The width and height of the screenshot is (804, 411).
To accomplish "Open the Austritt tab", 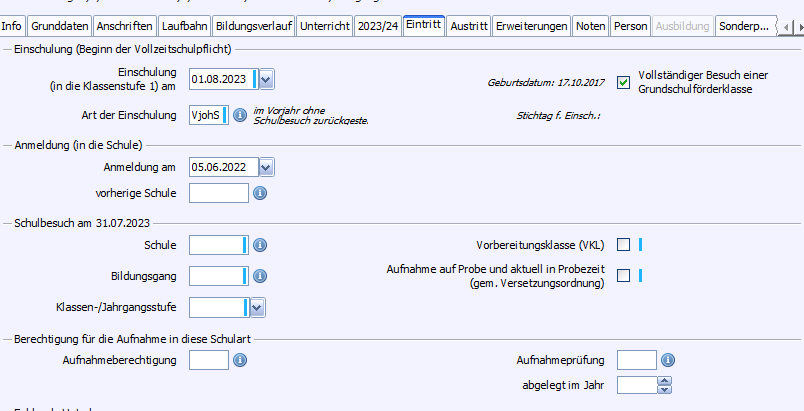I will click(469, 26).
